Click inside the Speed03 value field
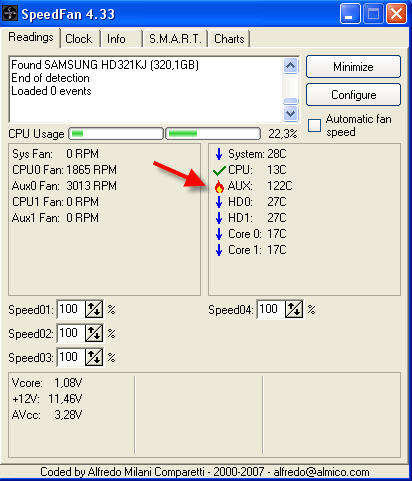Screen dimensions: 412x481 coord(71,357)
